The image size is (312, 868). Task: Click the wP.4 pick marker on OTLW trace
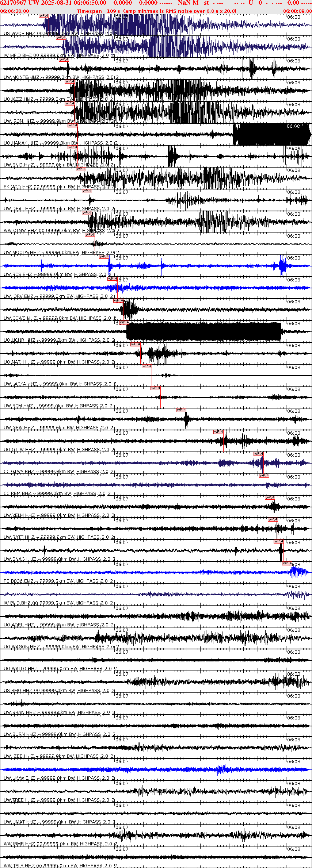click(x=218, y=432)
